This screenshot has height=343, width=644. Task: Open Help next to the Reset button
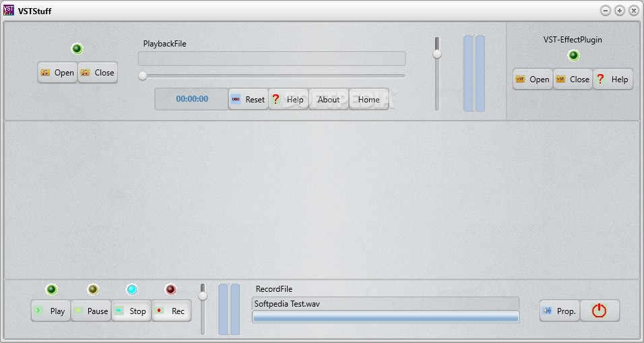(x=288, y=100)
